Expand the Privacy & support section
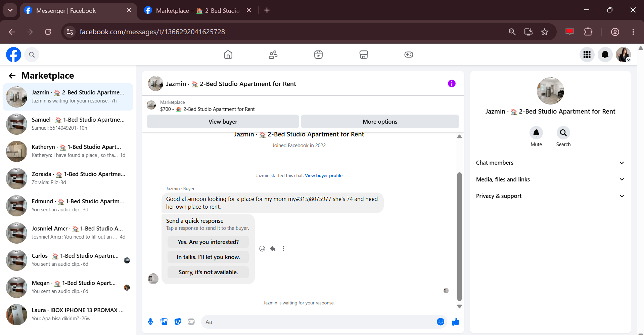 (x=550, y=196)
